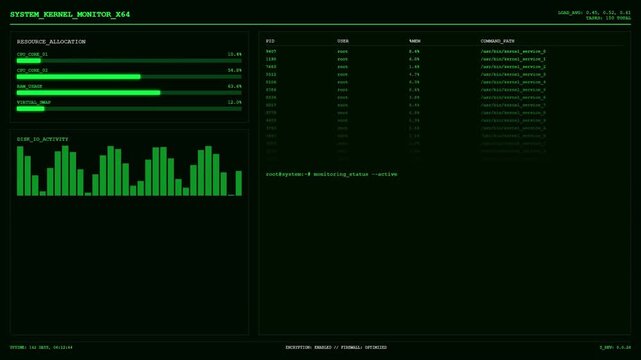Click the SYSTEM_KERNEL_MONITOR_X64 title
This screenshot has width=641, height=360.
tap(70, 14)
